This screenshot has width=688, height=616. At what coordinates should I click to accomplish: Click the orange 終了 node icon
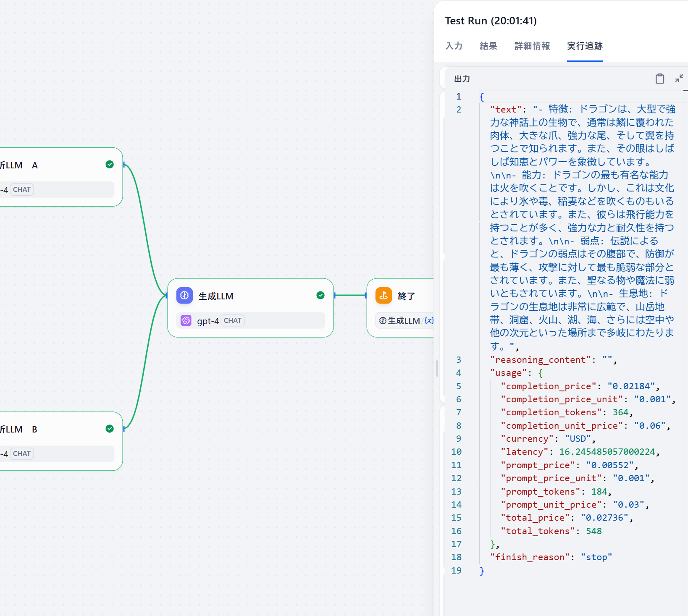coord(383,296)
